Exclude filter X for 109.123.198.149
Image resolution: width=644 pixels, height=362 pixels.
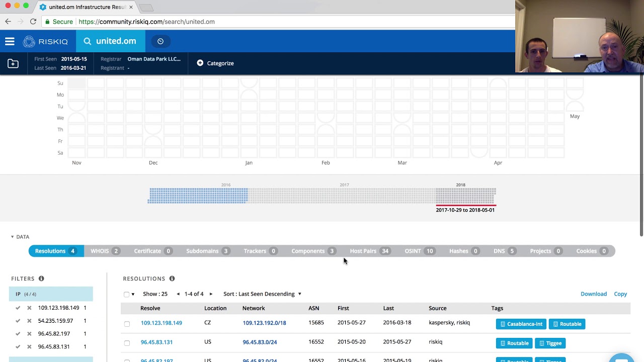(x=29, y=308)
